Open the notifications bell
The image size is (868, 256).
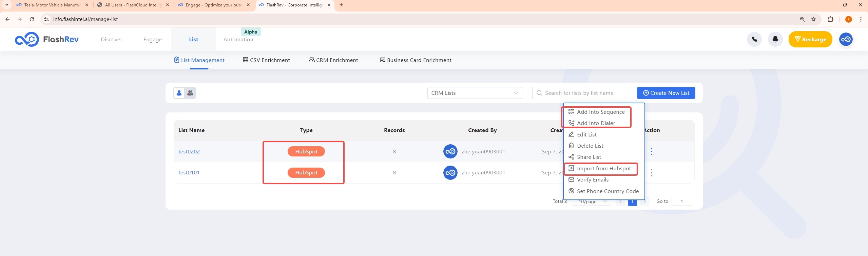pos(775,39)
